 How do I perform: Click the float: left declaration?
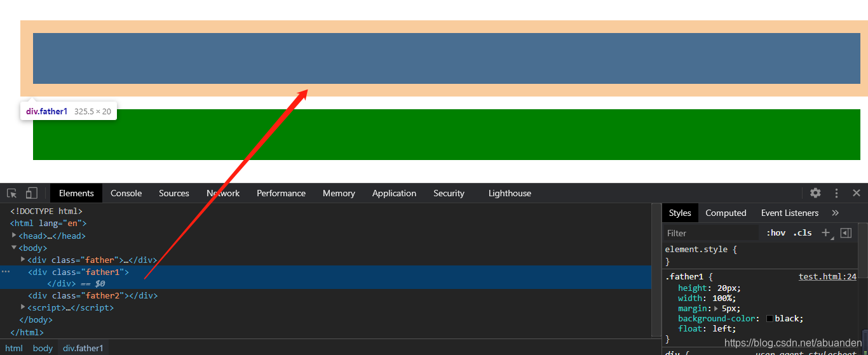tap(707, 328)
